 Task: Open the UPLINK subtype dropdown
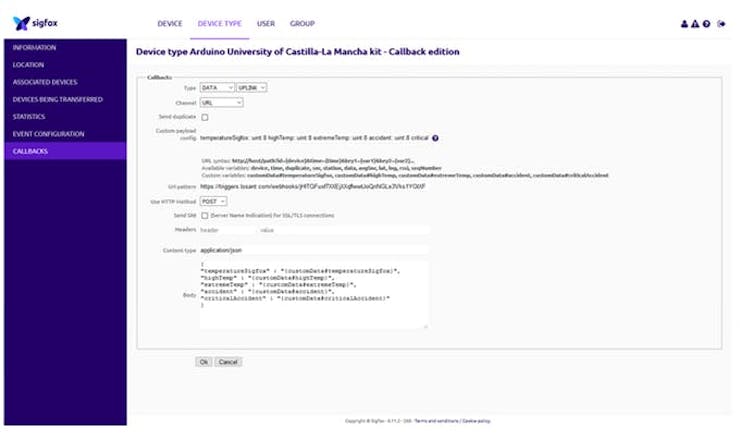click(252, 88)
